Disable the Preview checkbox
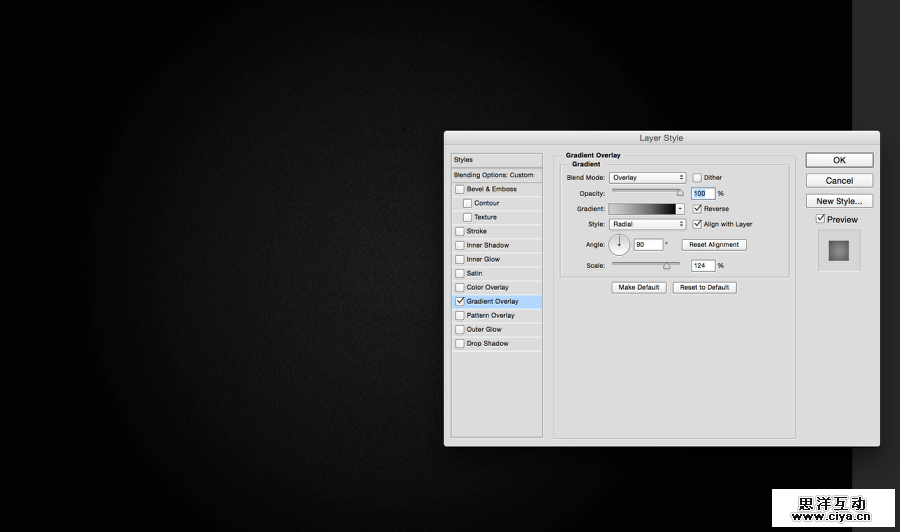This screenshot has width=900, height=532. point(821,219)
